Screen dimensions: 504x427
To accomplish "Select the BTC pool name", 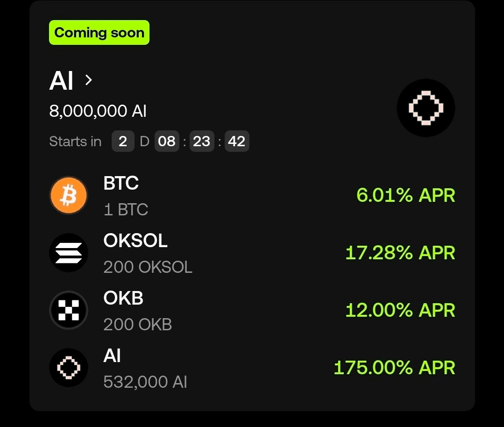I will [x=121, y=183].
